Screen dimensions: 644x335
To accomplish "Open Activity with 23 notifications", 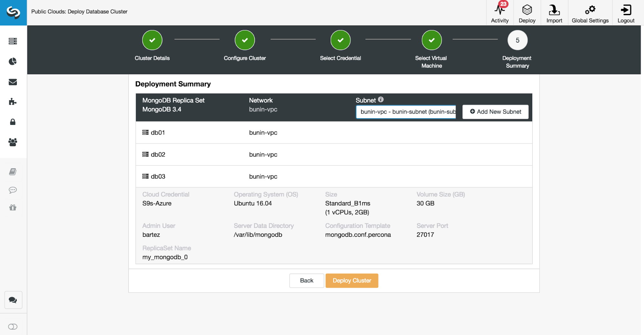I will pos(500,13).
